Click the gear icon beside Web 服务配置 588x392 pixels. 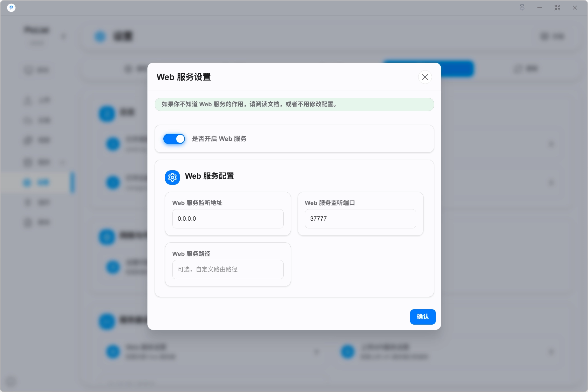point(172,177)
